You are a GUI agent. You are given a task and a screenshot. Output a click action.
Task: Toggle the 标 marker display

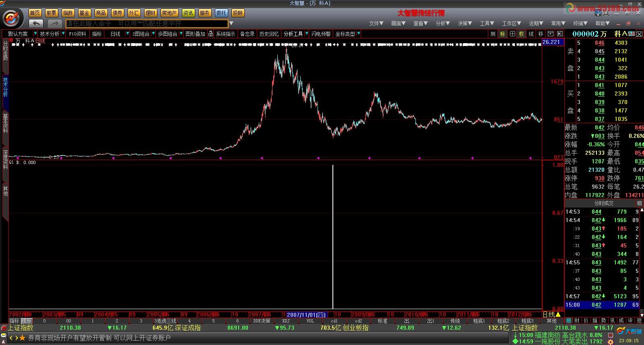(x=502, y=34)
